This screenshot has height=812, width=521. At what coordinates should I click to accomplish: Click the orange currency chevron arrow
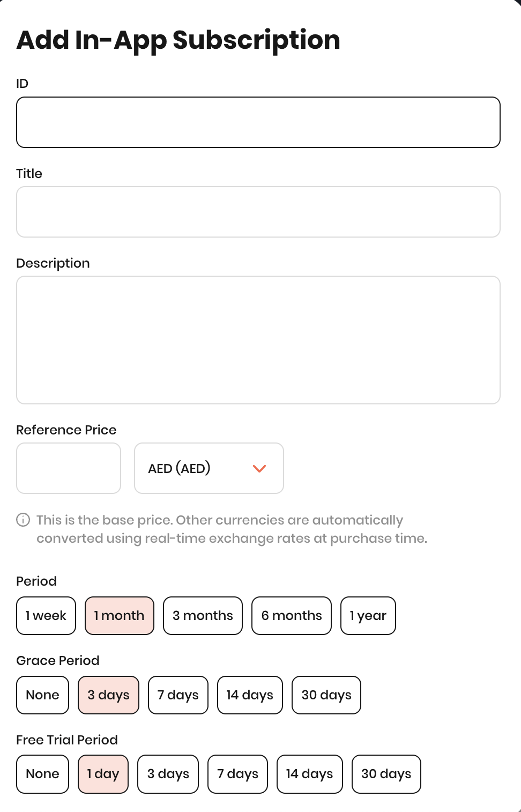(259, 469)
